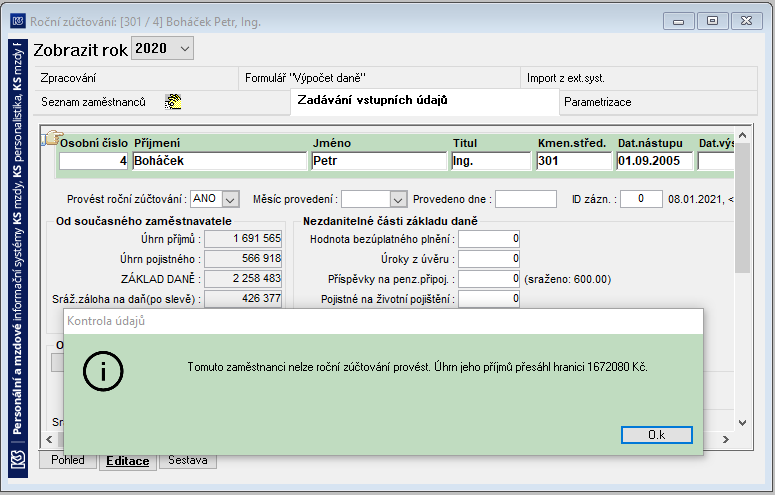Click the info icon in Kontrola údajů dialog
Screen dimensions: 775x495
pos(103,371)
